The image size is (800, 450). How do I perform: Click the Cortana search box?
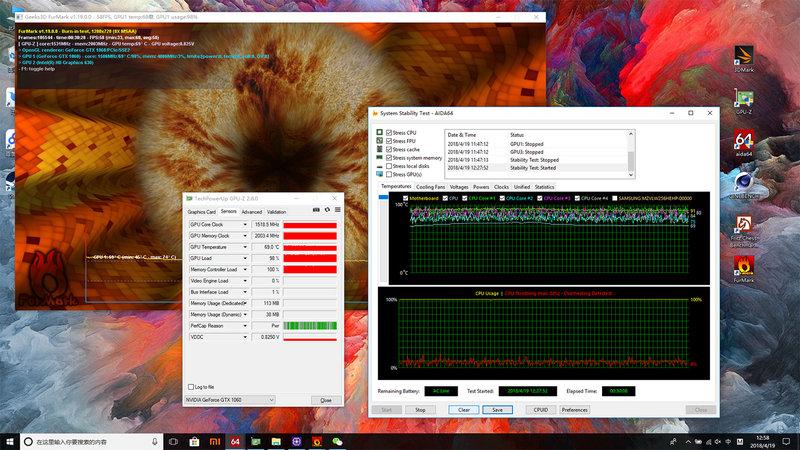92,441
